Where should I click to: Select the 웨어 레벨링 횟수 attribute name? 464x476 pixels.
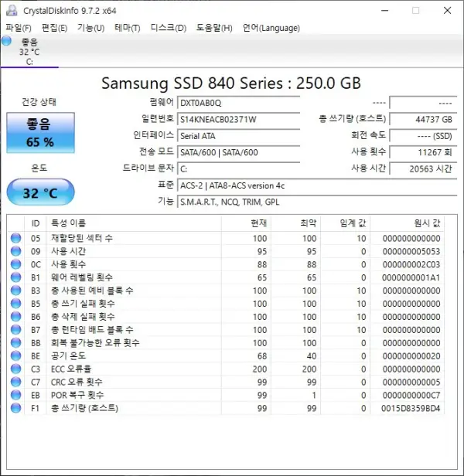coord(82,277)
